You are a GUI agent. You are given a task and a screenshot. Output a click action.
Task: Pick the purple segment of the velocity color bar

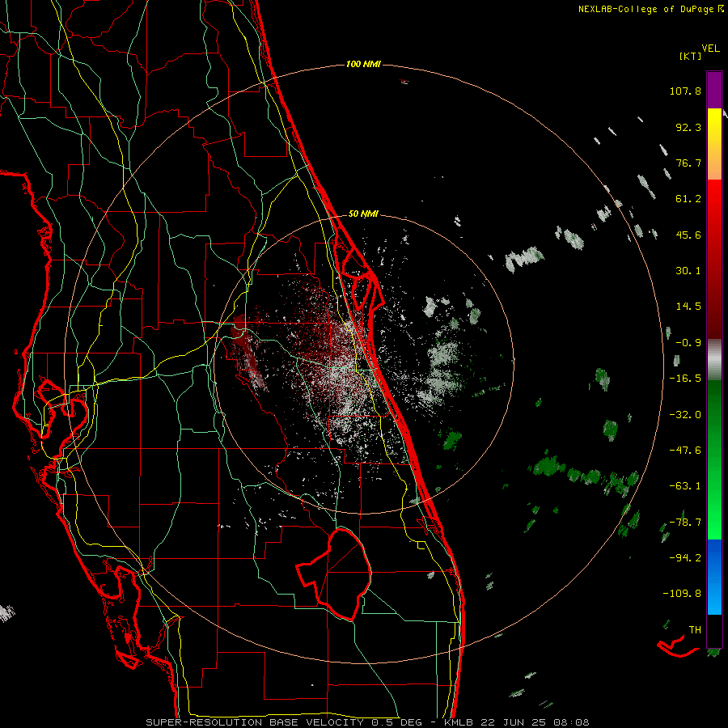click(x=714, y=91)
